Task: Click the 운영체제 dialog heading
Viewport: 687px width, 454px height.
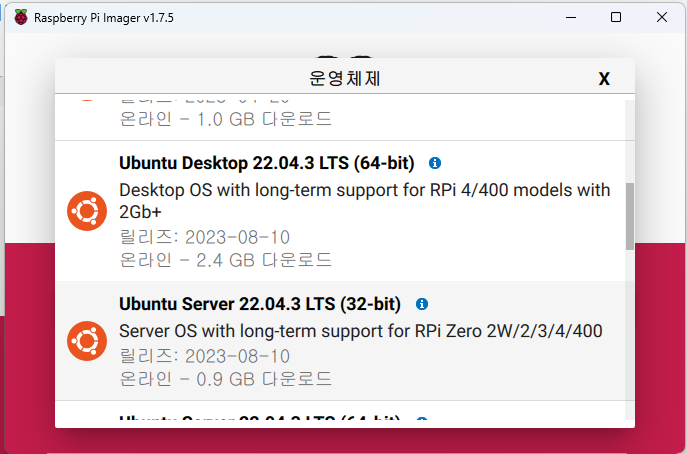Action: tap(344, 79)
